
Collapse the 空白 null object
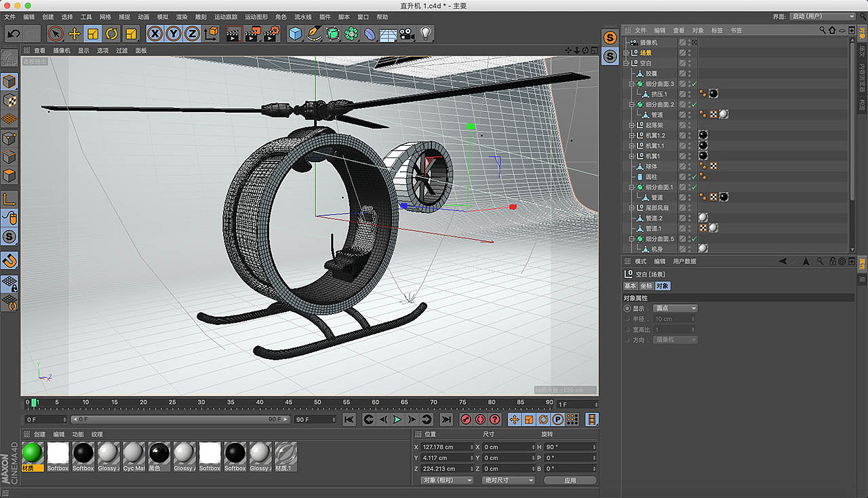(x=626, y=62)
